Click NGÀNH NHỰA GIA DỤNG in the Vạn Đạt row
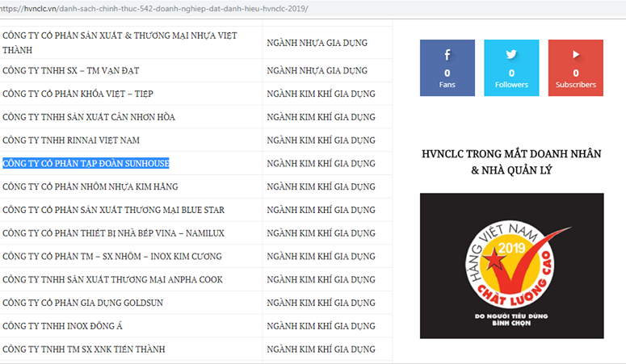 click(317, 71)
